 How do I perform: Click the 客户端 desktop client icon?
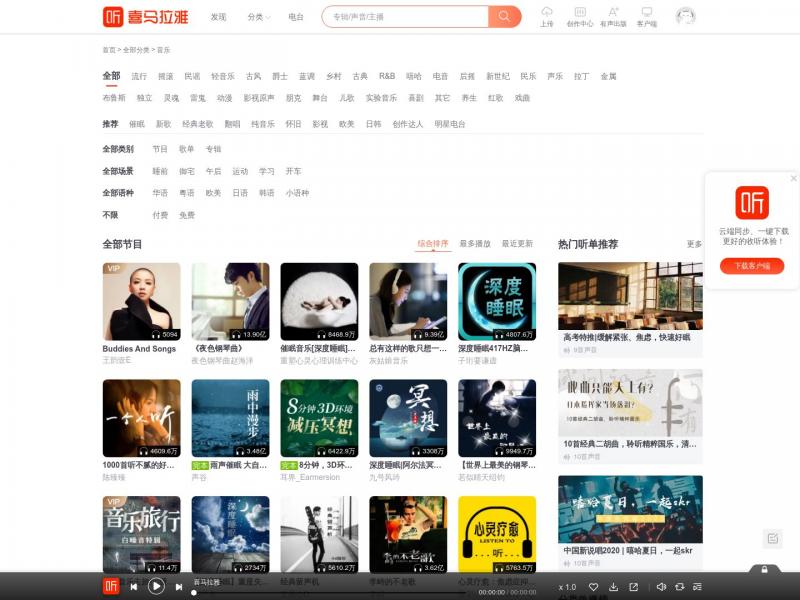(x=646, y=14)
